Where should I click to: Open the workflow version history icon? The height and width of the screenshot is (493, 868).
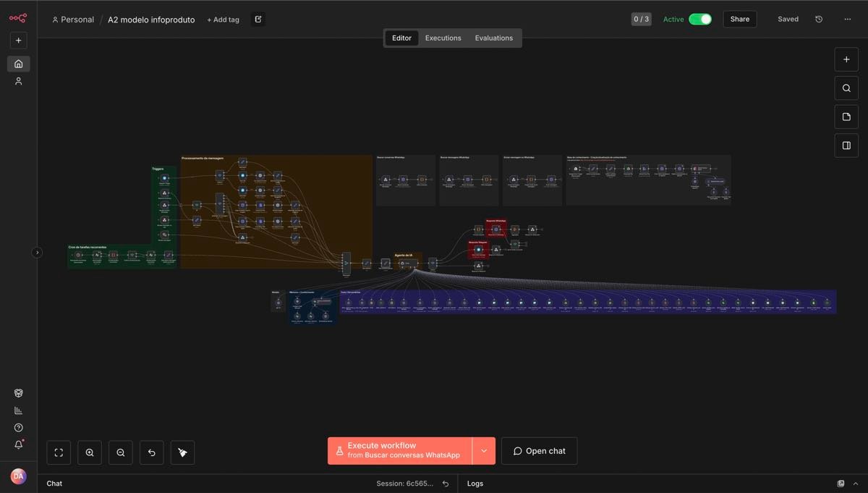[x=818, y=19]
